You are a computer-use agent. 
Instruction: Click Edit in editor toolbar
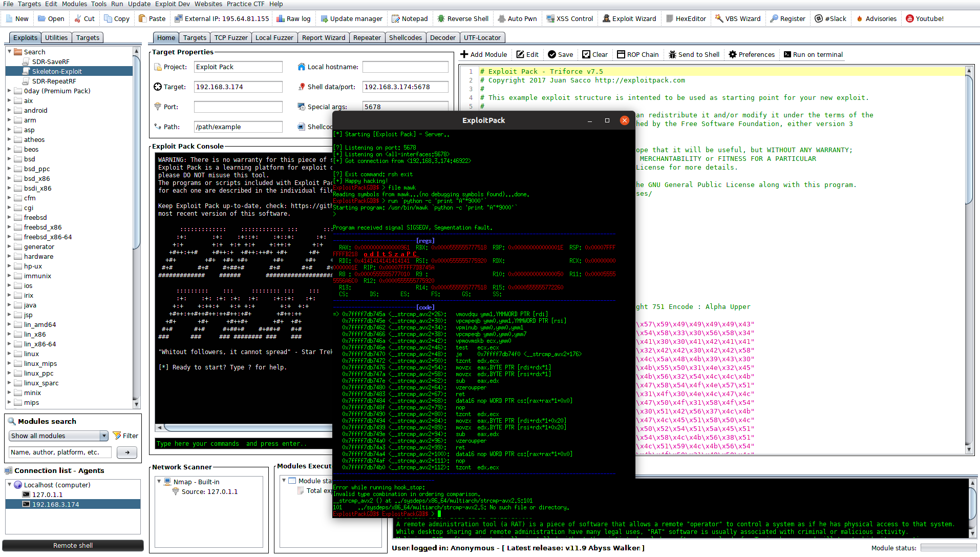tap(527, 54)
